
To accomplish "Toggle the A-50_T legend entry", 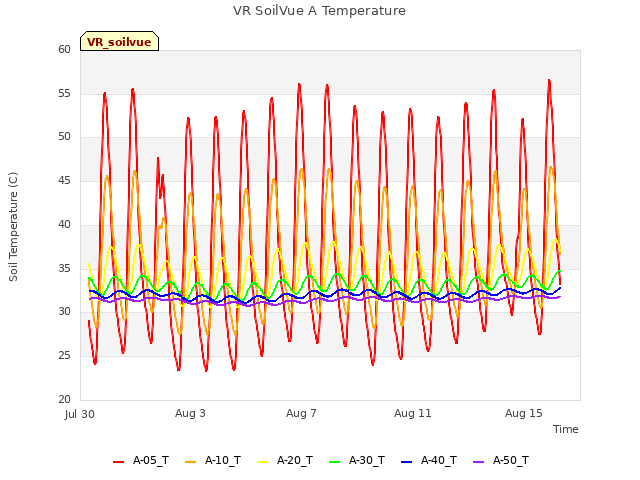I will pos(501,461).
